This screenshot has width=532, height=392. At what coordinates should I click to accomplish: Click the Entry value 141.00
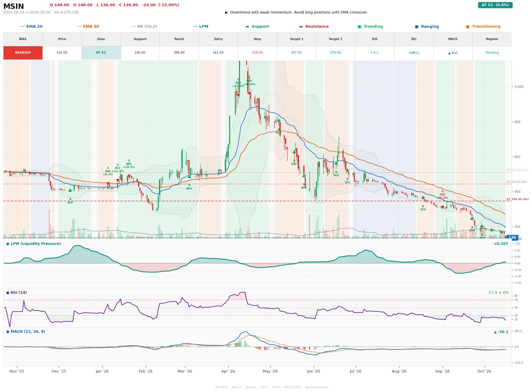[218, 53]
